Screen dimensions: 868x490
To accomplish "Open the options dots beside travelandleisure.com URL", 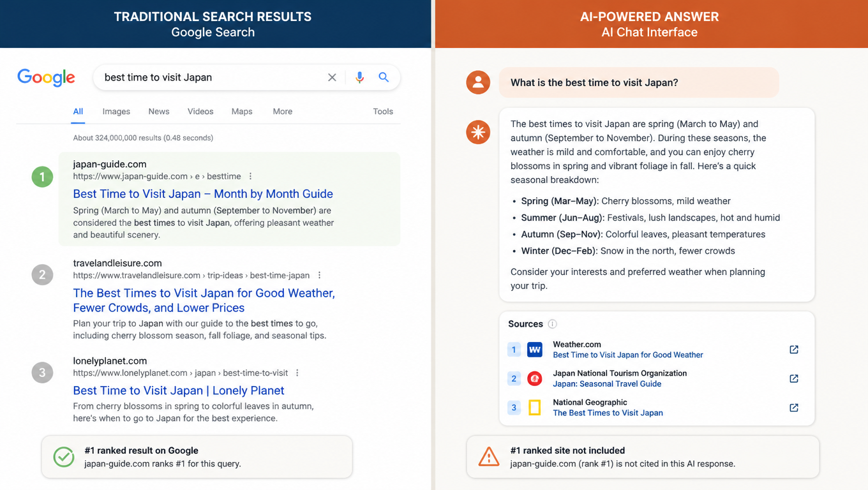I will pos(319,276).
